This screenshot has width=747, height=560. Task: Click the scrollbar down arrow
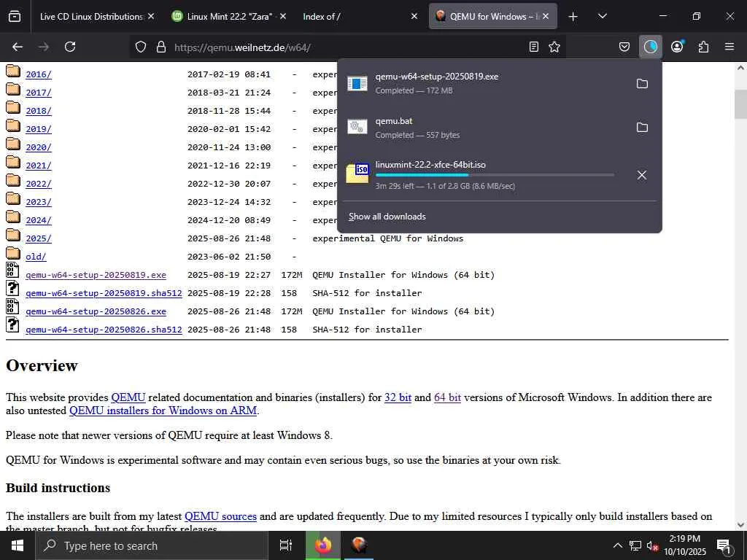(x=740, y=525)
